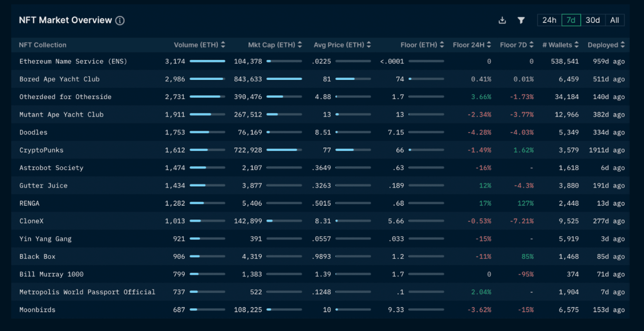This screenshot has height=331, width=644.
Task: Click RENGA Floor 7D value 127%
Action: point(526,203)
